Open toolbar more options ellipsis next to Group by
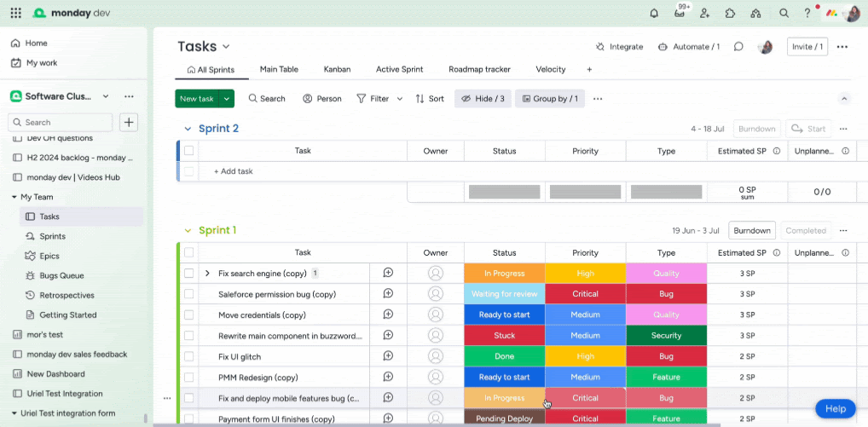Image resolution: width=868 pixels, height=427 pixels. click(x=598, y=99)
